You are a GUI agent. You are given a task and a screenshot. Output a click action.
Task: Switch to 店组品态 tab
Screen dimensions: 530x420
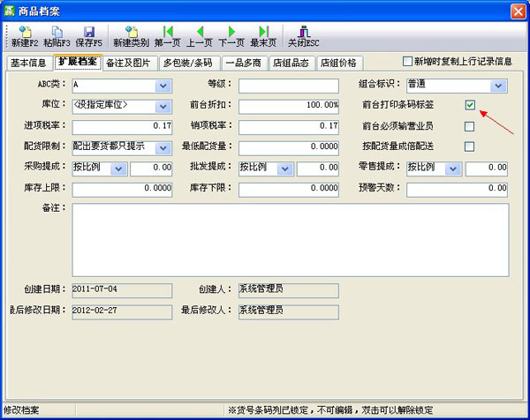tap(291, 64)
